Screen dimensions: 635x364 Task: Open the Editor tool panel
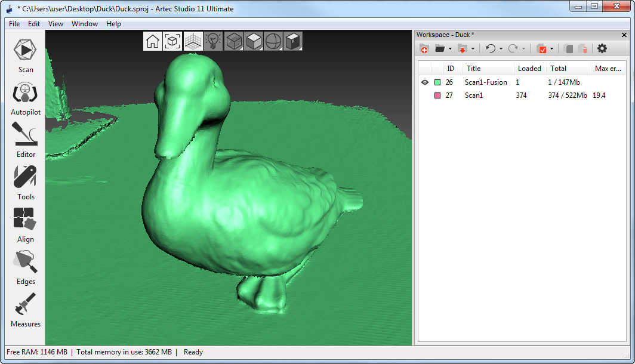pos(26,141)
